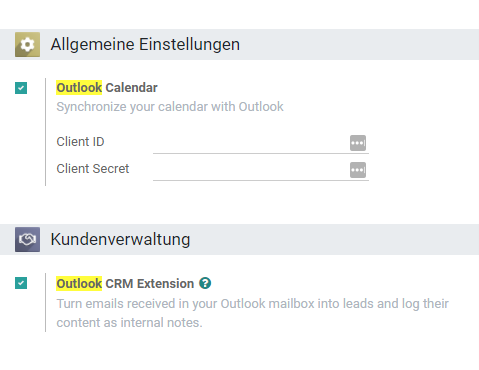Screen dimensions: 479x370
Task: Click the Outlook Calendar setting label
Action: [107, 88]
